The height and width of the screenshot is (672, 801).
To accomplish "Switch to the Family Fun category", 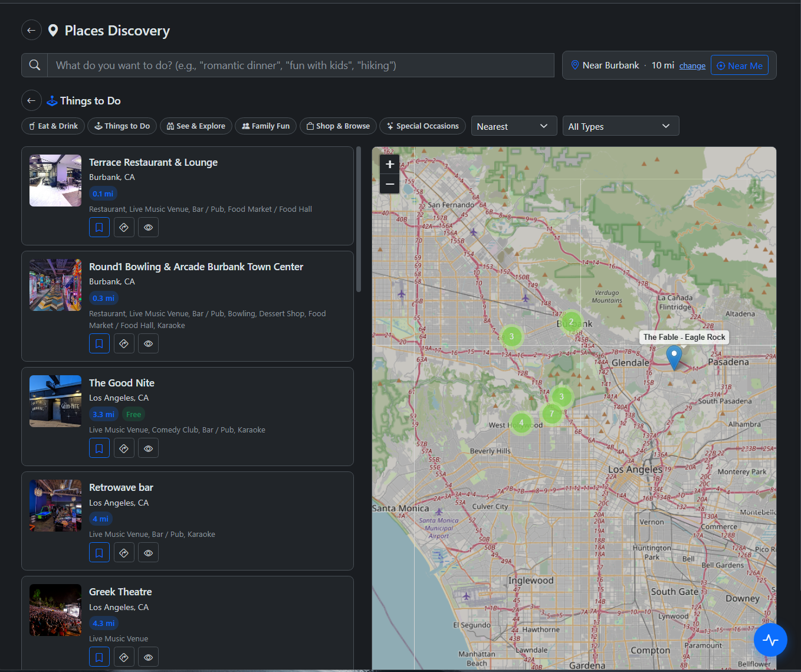I will coord(265,126).
